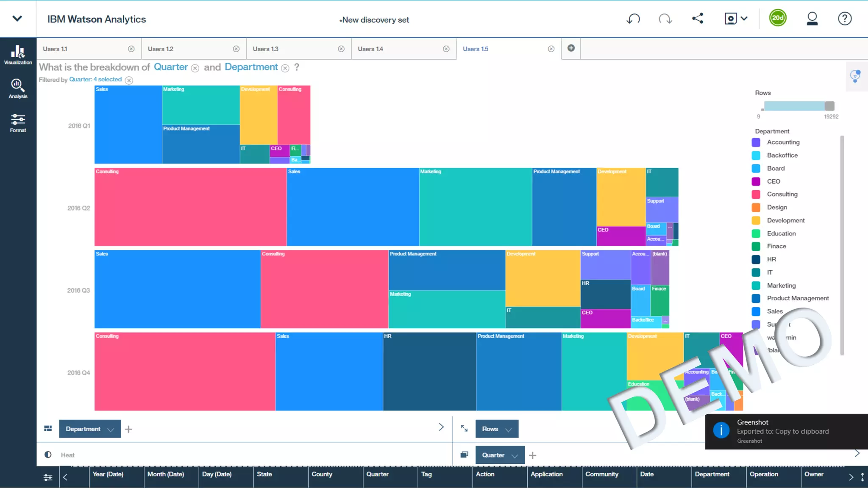Open the help question mark icon
The width and height of the screenshot is (868, 488).
coord(844,19)
